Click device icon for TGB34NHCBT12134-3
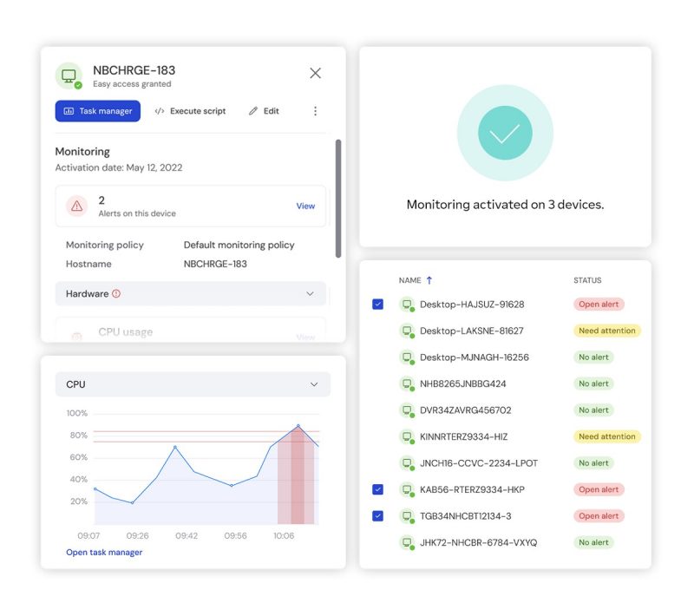 click(407, 516)
